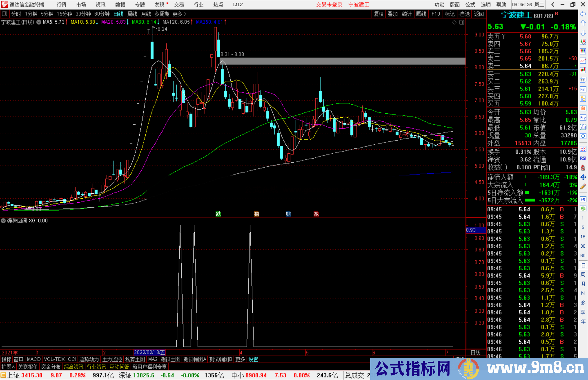588x380 pixels.
Task: Expand the 更多 periods dropdown
Action: [179, 14]
